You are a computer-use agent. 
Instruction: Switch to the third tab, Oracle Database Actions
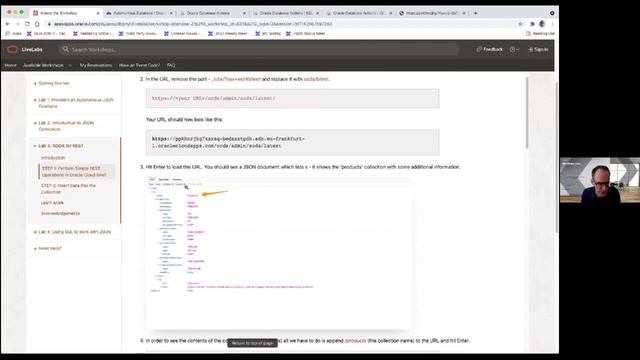[212, 13]
